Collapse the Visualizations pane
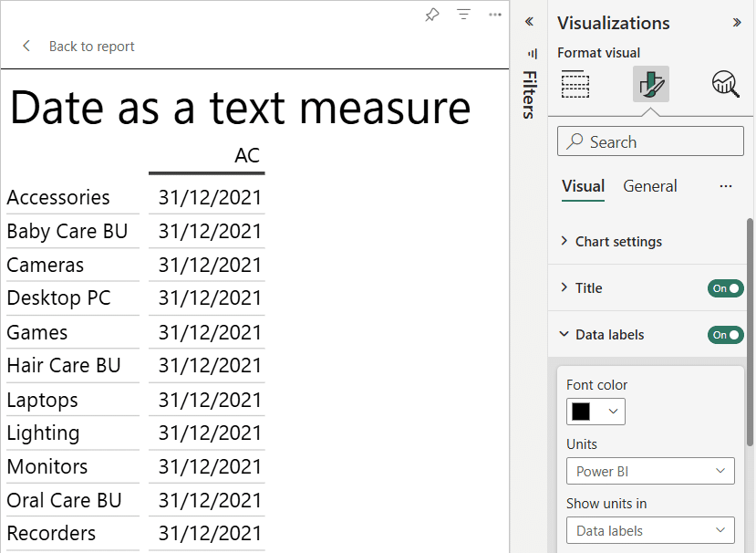Image resolution: width=756 pixels, height=553 pixels. pos(737,23)
